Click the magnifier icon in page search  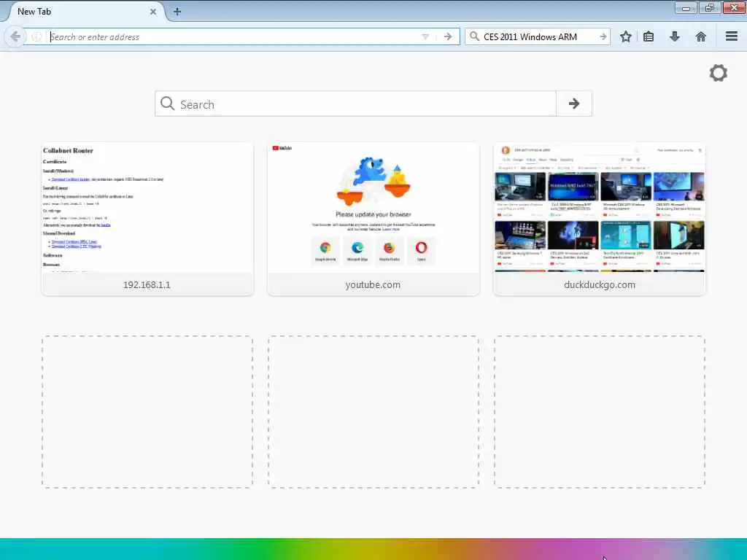[167, 104]
